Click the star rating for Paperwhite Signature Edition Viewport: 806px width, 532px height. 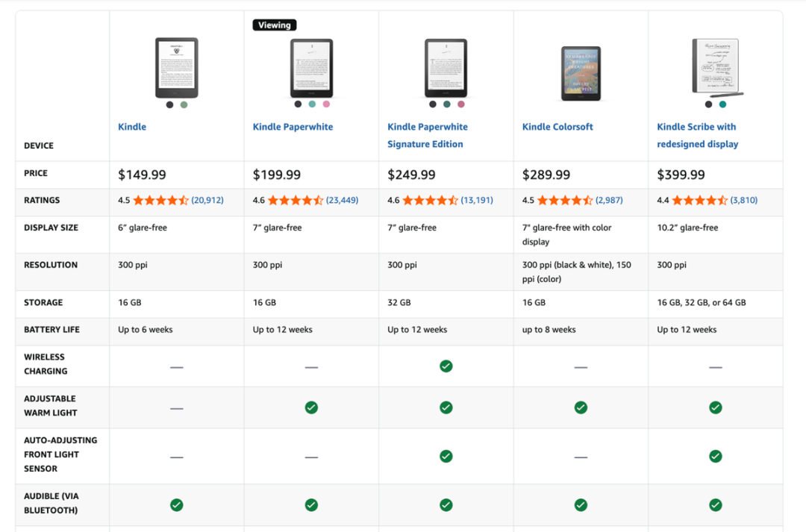[x=430, y=201]
